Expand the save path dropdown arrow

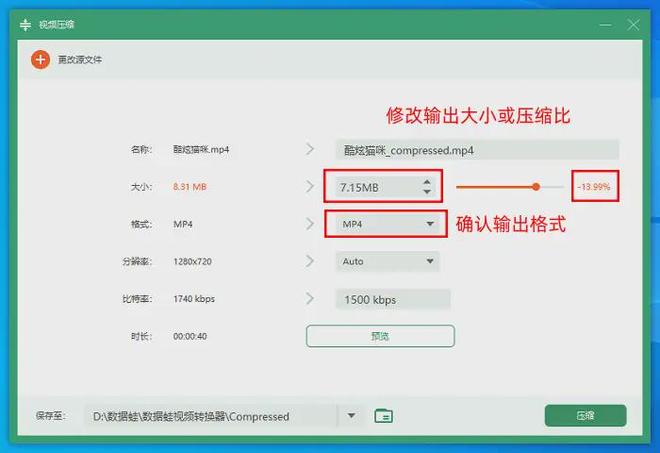[x=351, y=416]
